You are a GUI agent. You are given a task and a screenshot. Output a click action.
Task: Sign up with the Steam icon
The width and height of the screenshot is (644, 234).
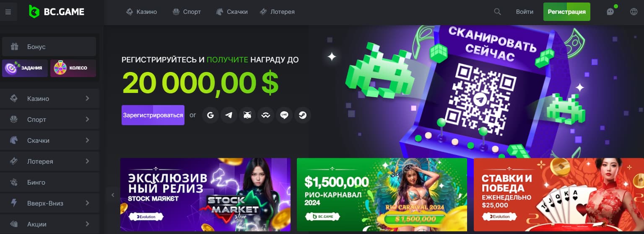click(303, 115)
